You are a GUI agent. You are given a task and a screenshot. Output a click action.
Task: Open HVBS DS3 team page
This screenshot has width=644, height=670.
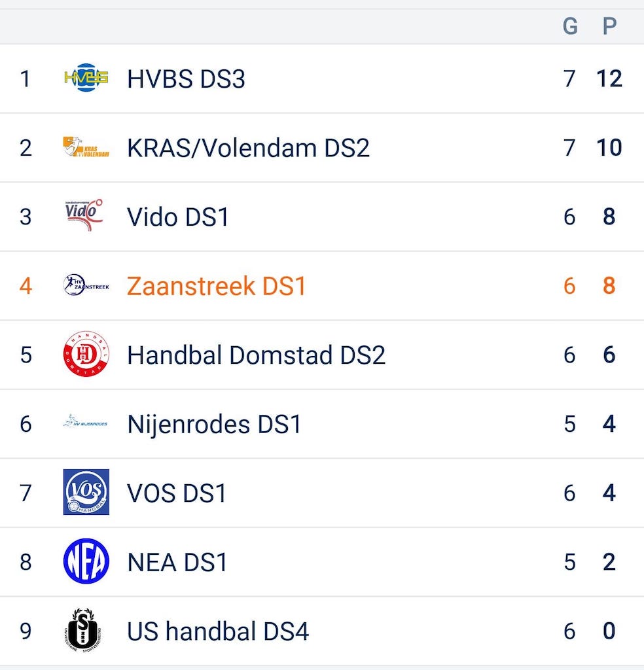(x=186, y=79)
